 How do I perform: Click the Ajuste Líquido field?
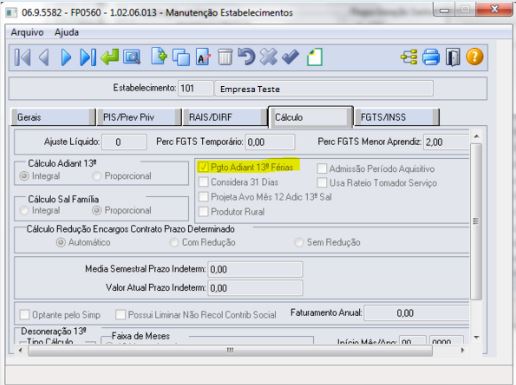point(124,142)
